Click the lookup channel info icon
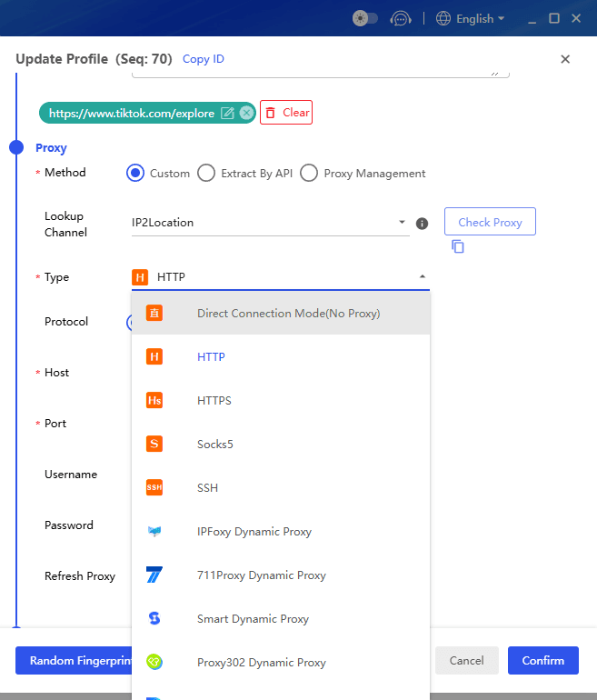Viewport: 597px width, 700px height. click(422, 224)
